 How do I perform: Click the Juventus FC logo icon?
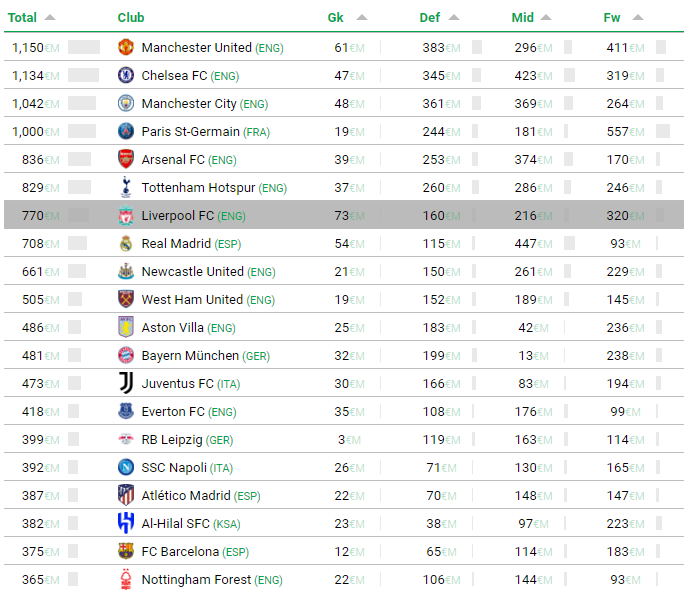[x=126, y=383]
